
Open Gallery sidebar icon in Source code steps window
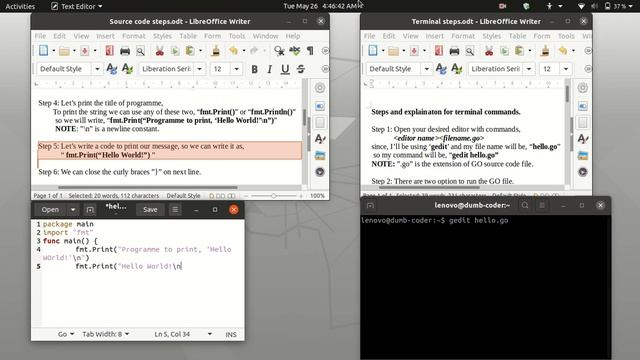(x=320, y=156)
